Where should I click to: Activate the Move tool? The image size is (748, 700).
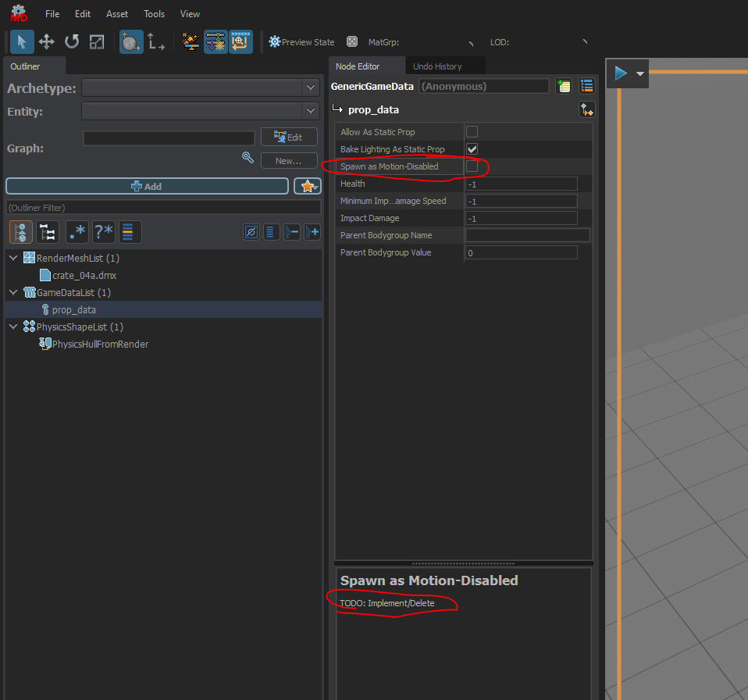coord(47,41)
